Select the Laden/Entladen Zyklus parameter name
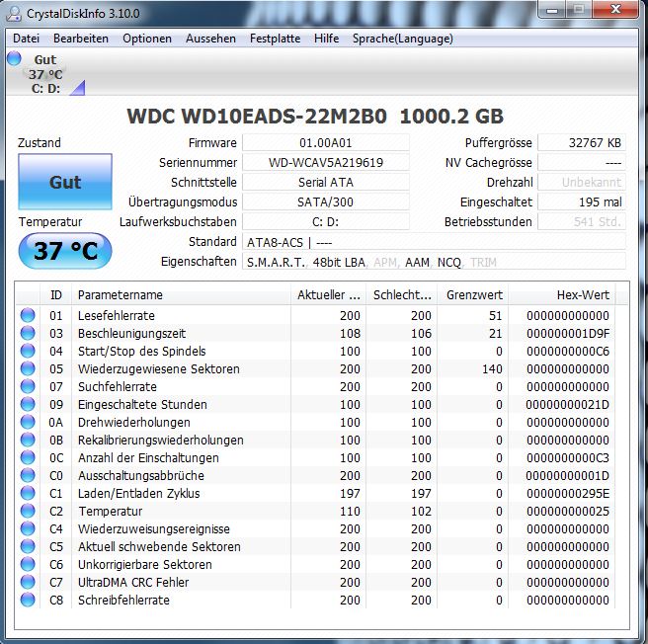 point(139,493)
